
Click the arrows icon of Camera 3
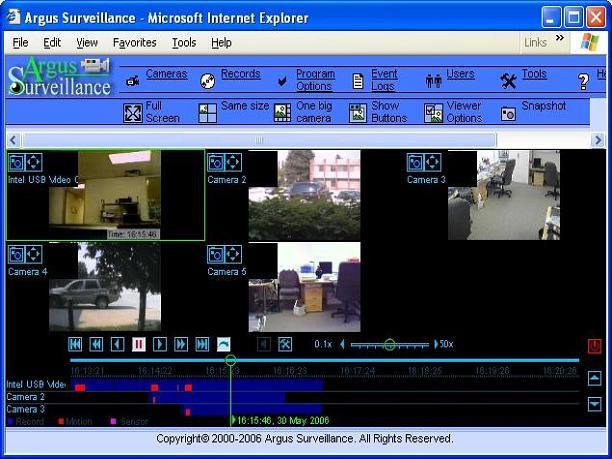(x=432, y=162)
